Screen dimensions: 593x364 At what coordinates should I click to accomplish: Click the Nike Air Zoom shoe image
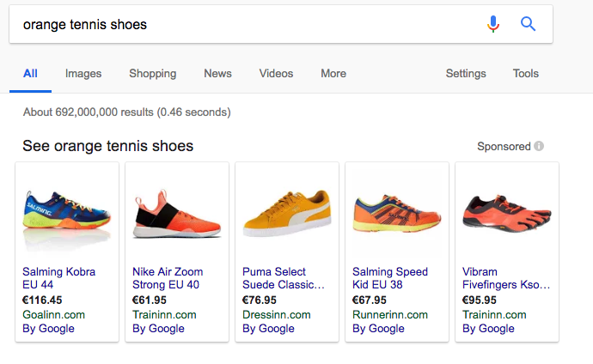tap(177, 214)
